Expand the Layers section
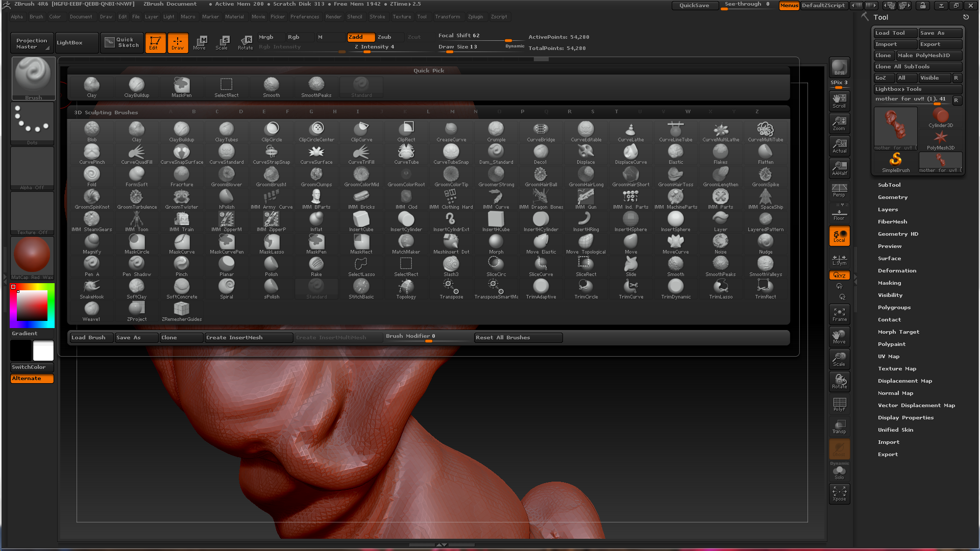Viewport: 980px width, 551px height. click(888, 210)
